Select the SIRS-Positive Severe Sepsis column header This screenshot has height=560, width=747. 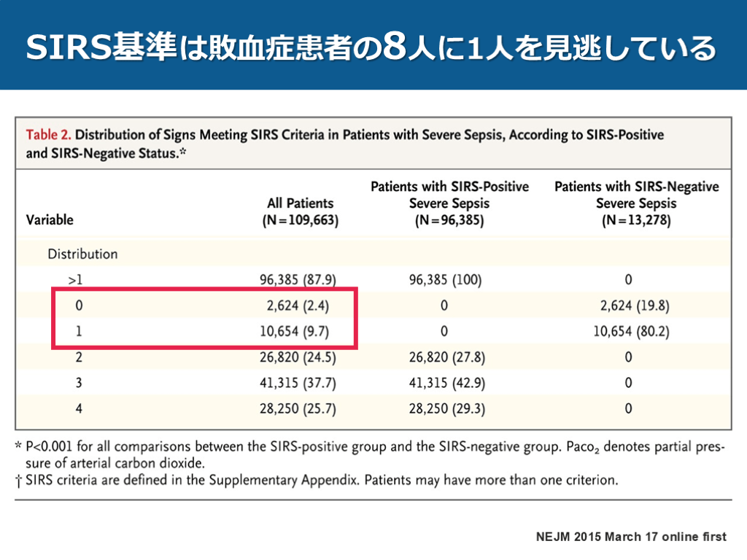449,203
